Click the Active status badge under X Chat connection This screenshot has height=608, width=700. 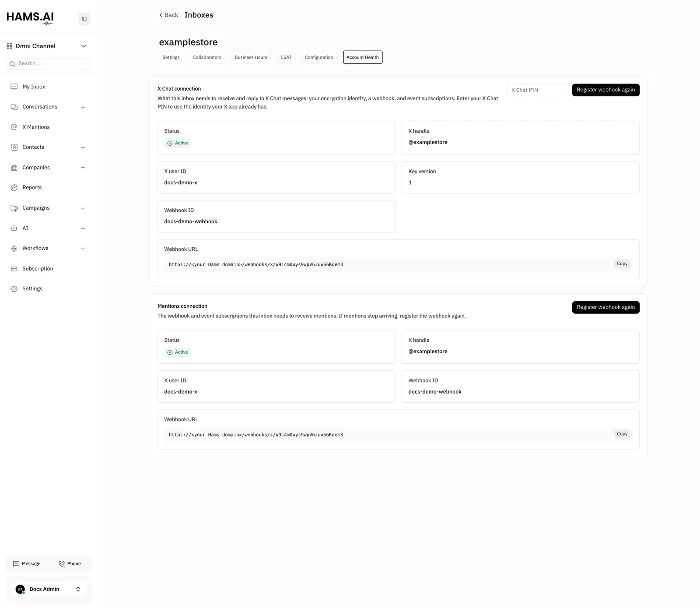[x=178, y=143]
